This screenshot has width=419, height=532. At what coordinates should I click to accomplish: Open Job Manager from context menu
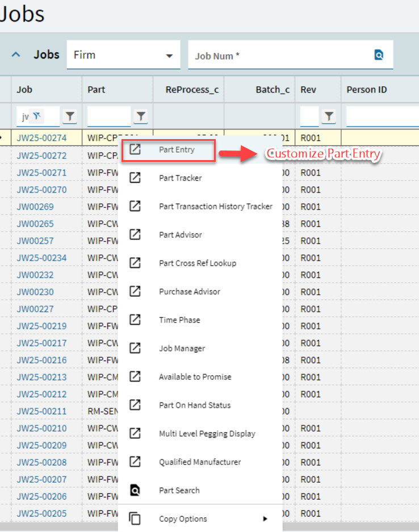[x=200, y=349]
